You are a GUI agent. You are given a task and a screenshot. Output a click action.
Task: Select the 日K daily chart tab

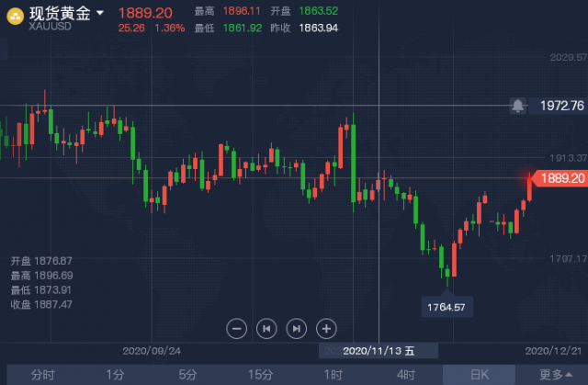(x=480, y=375)
